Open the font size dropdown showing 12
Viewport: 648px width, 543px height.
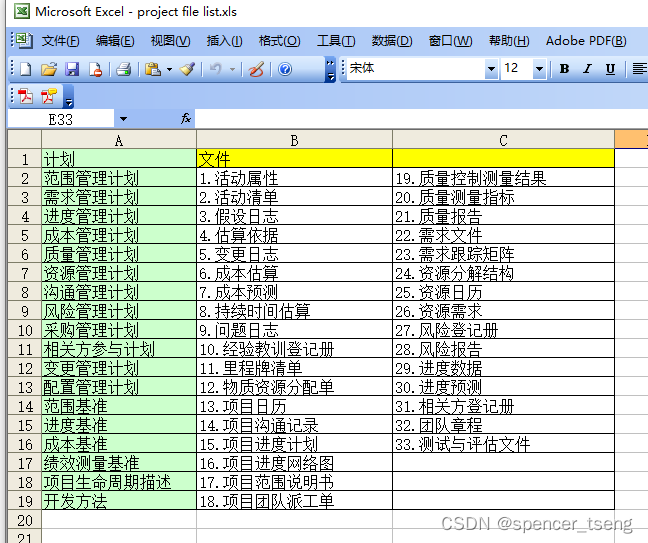coord(539,69)
